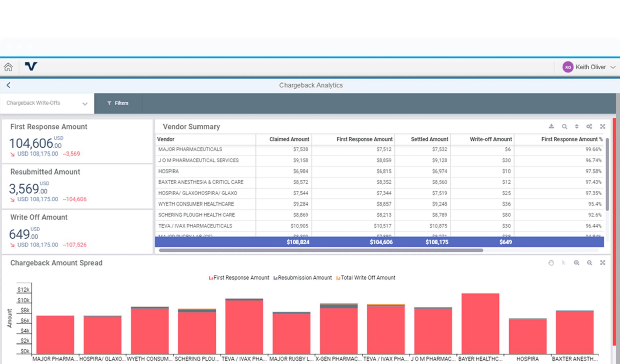620x364 pixels.
Task: Expand the Keith Oliver user menu
Action: point(590,67)
